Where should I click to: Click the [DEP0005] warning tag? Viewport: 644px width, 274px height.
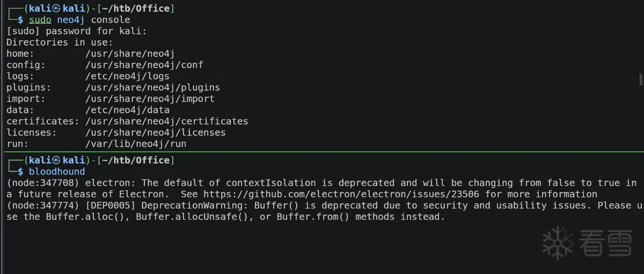(x=111, y=205)
